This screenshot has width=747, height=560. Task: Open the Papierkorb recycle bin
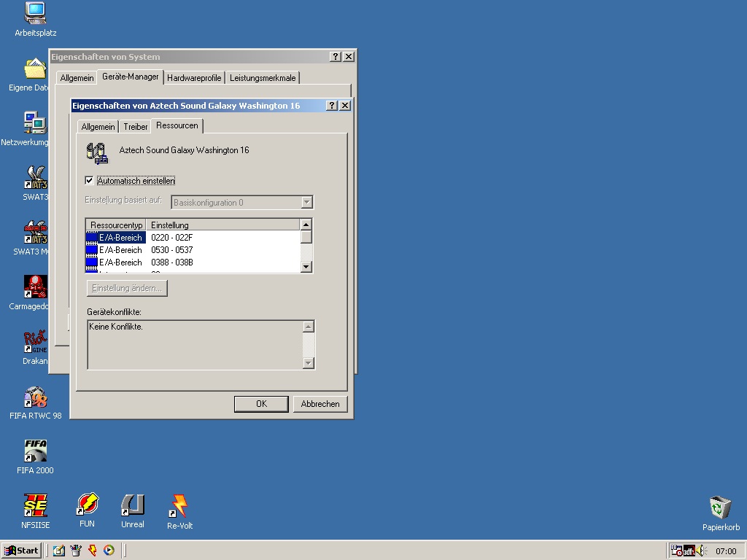pyautogui.click(x=720, y=507)
